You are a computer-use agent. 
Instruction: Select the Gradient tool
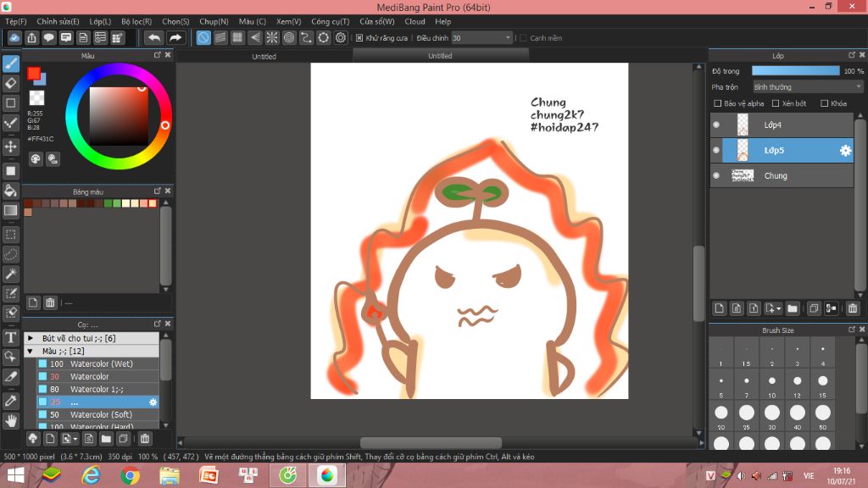pos(11,211)
